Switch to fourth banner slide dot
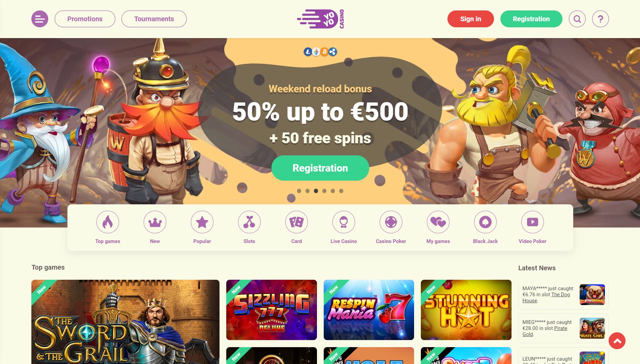Image resolution: width=640 pixels, height=364 pixels. 324,191
